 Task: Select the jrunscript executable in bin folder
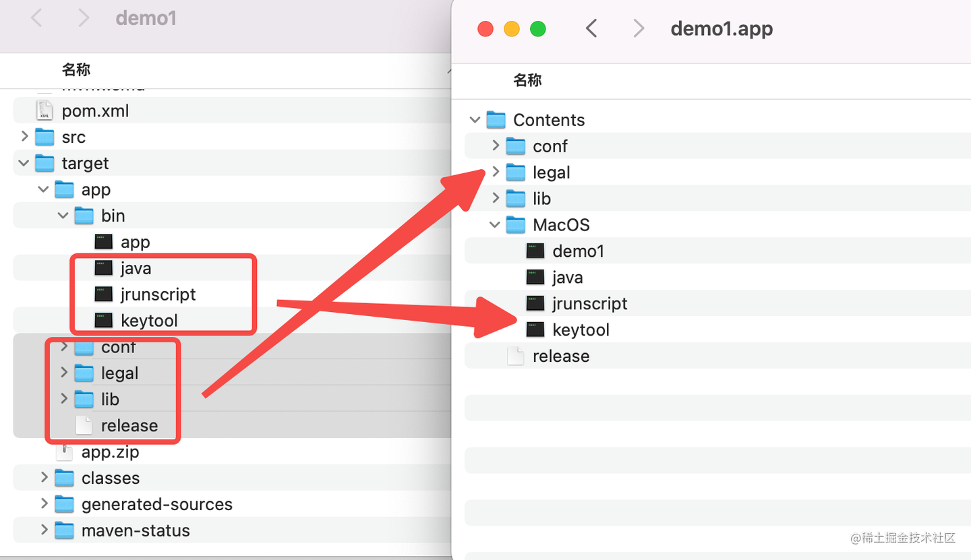158,294
